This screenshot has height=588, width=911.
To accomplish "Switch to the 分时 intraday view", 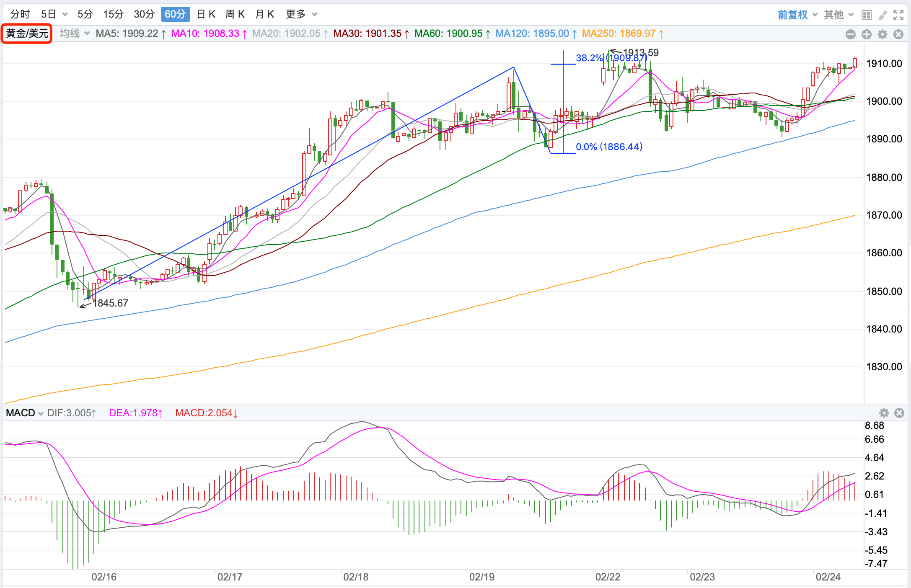I will (x=20, y=14).
